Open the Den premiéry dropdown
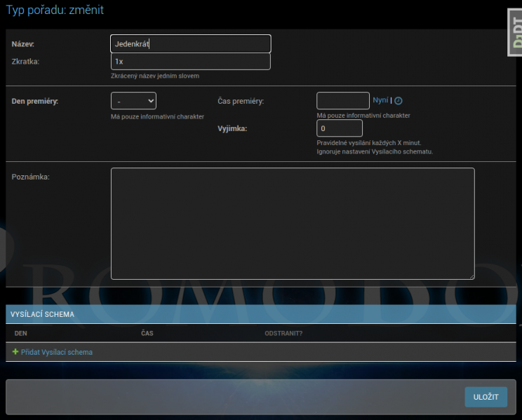 [133, 101]
